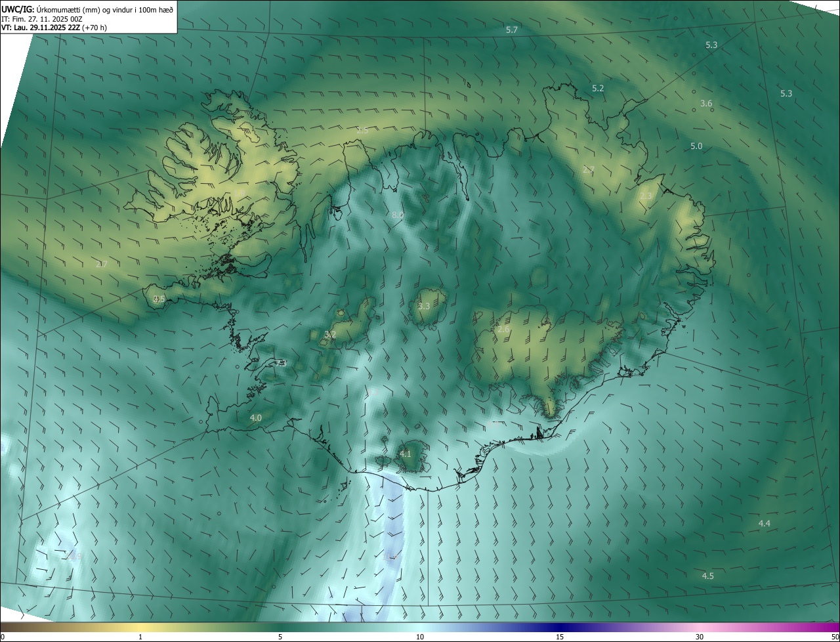This screenshot has width=840, height=642.
Task: Click the 0 tick on the color scale
Action: point(3,637)
